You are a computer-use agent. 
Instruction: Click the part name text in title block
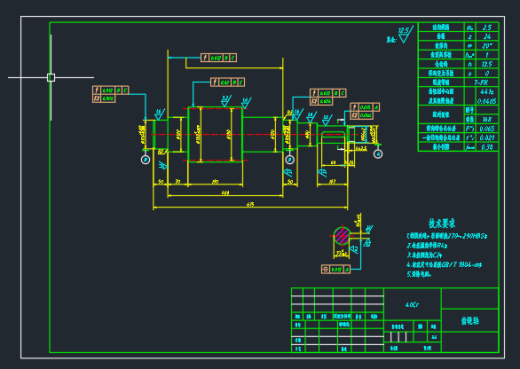point(470,321)
